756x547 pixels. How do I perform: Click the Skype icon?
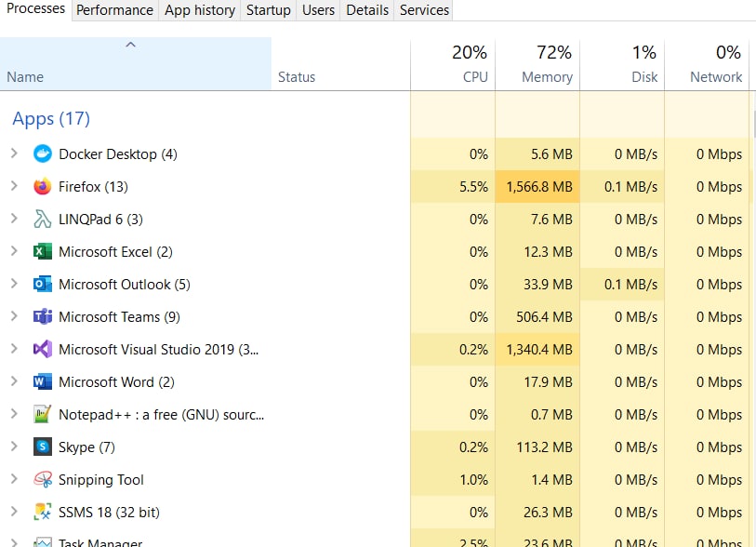click(43, 447)
